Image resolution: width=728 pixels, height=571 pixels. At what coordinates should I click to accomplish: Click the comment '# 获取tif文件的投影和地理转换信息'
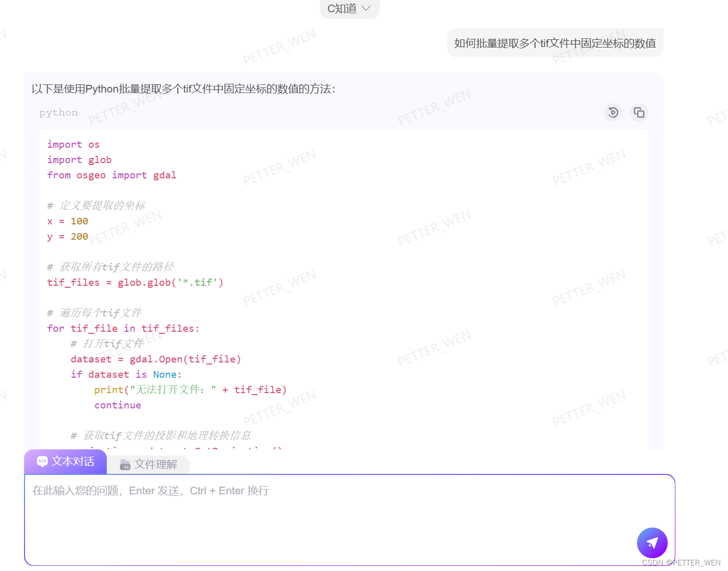pos(160,436)
